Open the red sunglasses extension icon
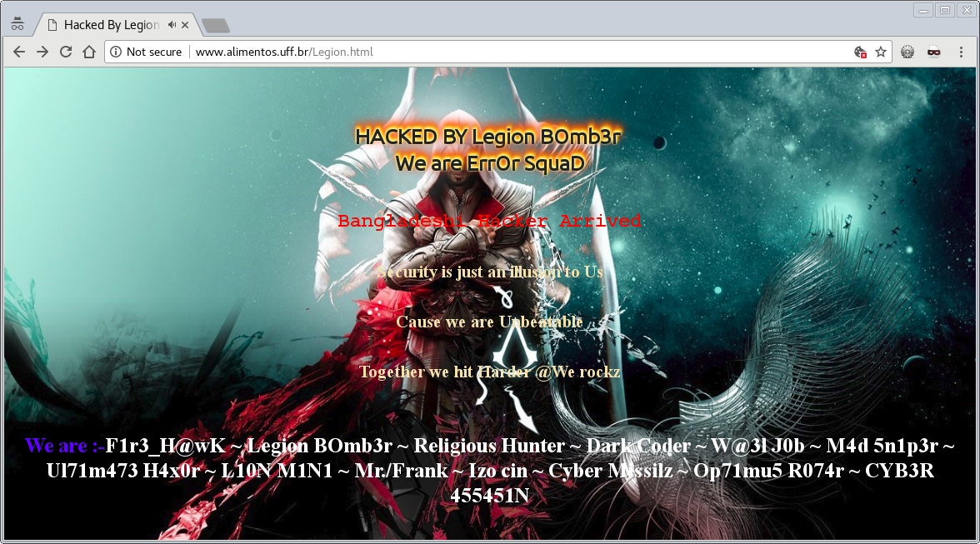Image resolution: width=980 pixels, height=544 pixels. point(933,52)
